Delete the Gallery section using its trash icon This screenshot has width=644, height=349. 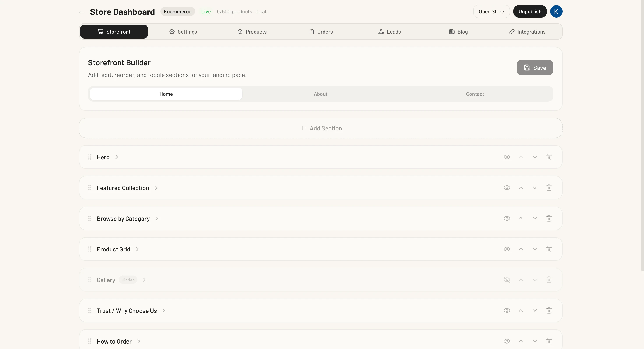click(x=549, y=280)
